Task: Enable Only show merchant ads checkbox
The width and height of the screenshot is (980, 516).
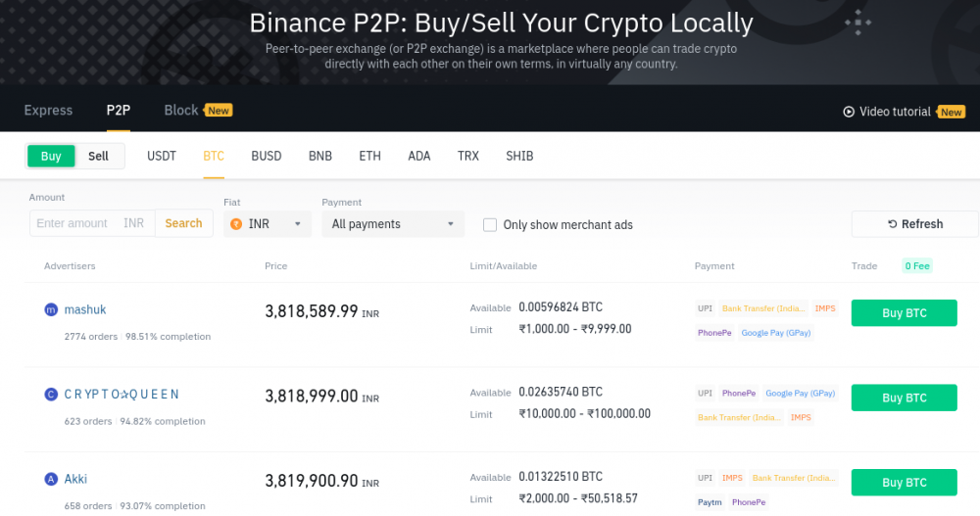Action: coord(490,224)
